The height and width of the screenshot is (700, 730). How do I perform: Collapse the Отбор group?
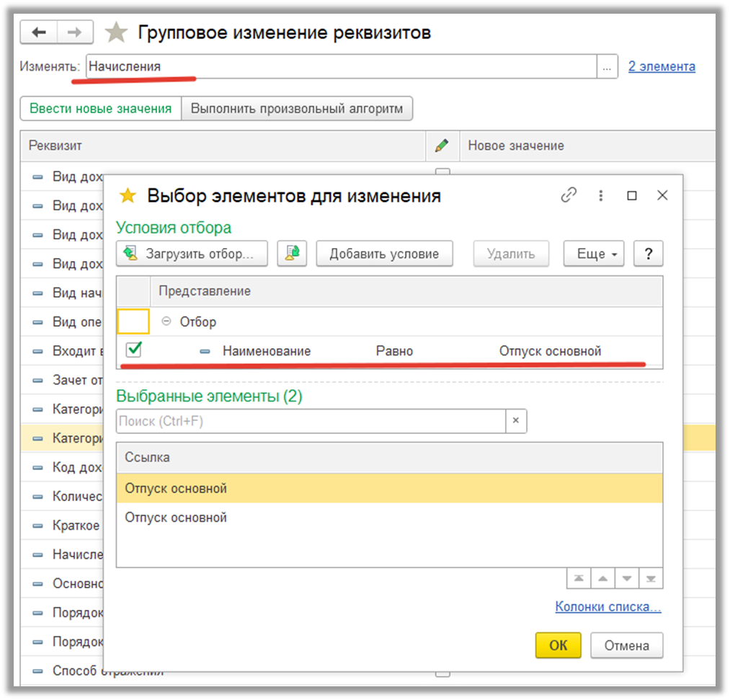click(x=166, y=322)
